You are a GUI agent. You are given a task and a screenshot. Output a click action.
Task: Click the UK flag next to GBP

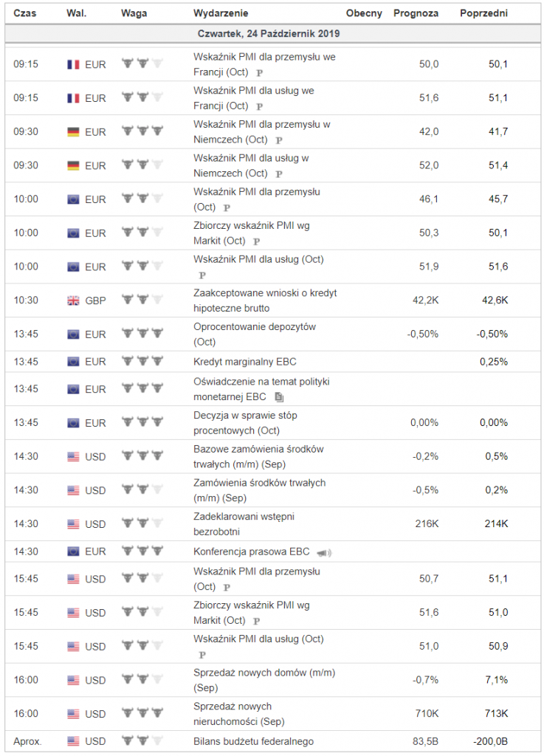point(73,300)
